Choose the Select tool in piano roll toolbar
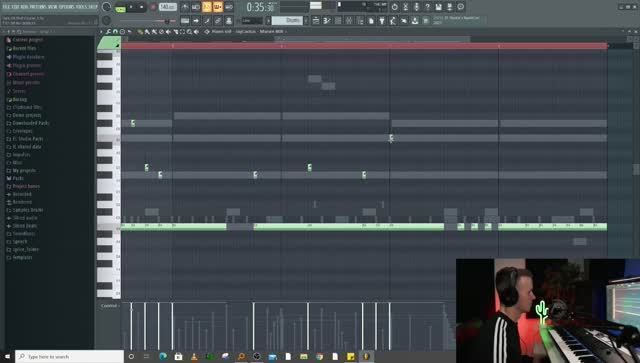This screenshot has height=363, width=640. click(182, 31)
